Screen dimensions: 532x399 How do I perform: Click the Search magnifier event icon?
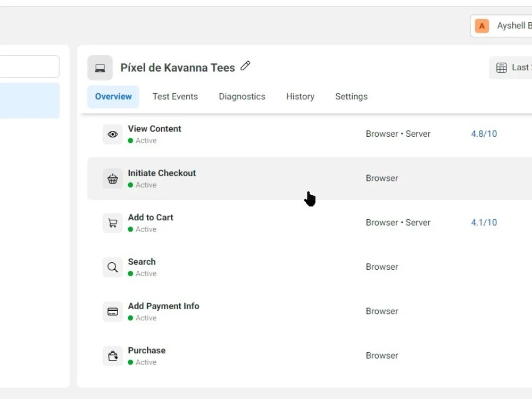112,267
